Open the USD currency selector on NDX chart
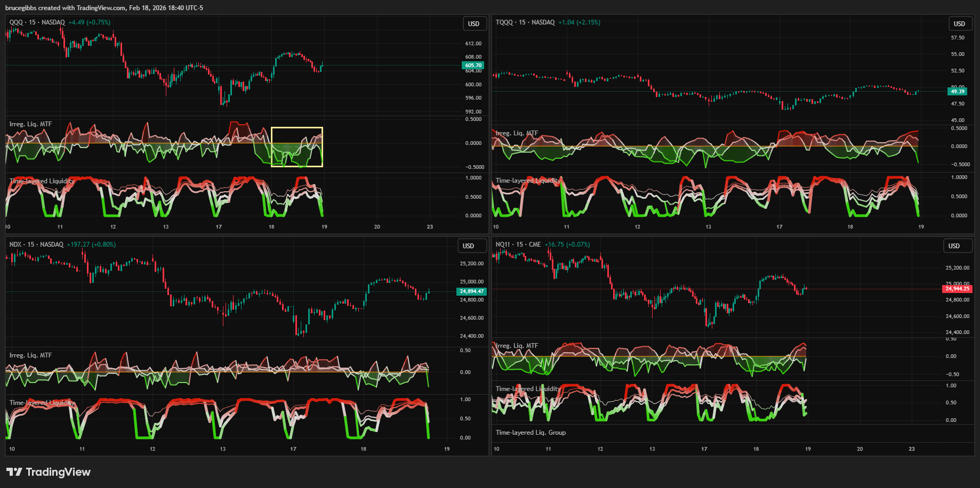 pos(468,246)
